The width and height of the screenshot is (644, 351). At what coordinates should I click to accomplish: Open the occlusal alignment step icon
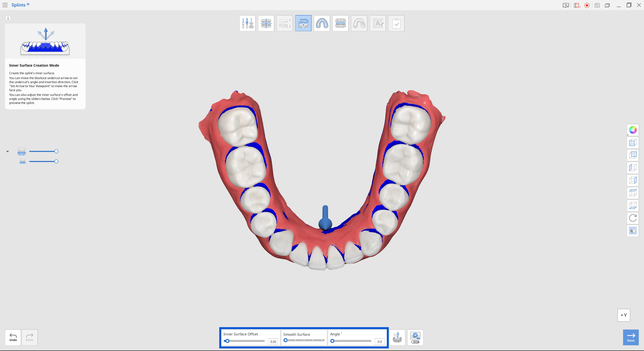click(x=266, y=23)
